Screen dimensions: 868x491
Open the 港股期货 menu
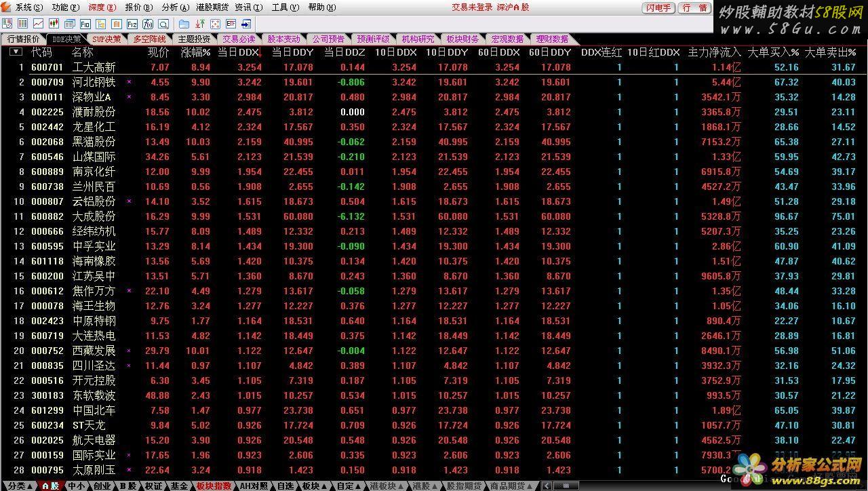click(x=212, y=7)
